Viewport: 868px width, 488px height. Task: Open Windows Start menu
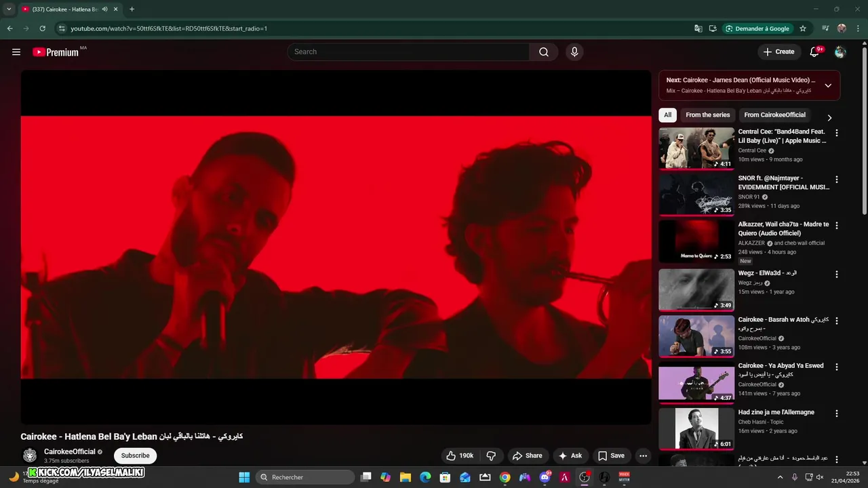click(x=244, y=477)
